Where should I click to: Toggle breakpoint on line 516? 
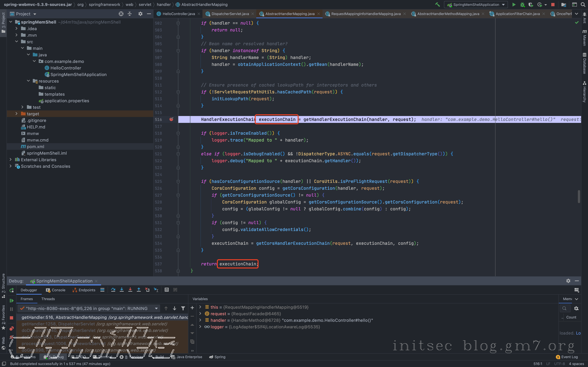[171, 119]
